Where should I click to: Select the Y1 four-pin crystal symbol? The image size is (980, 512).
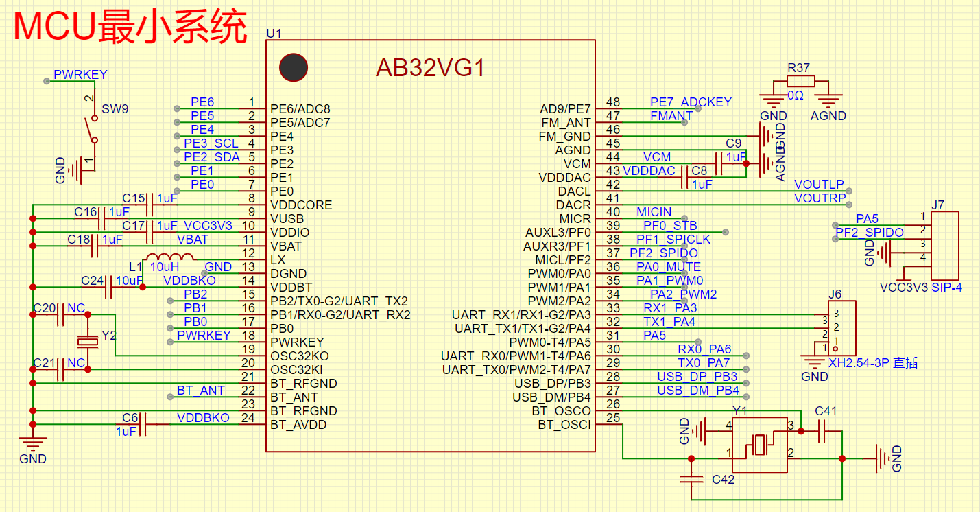pyautogui.click(x=760, y=445)
